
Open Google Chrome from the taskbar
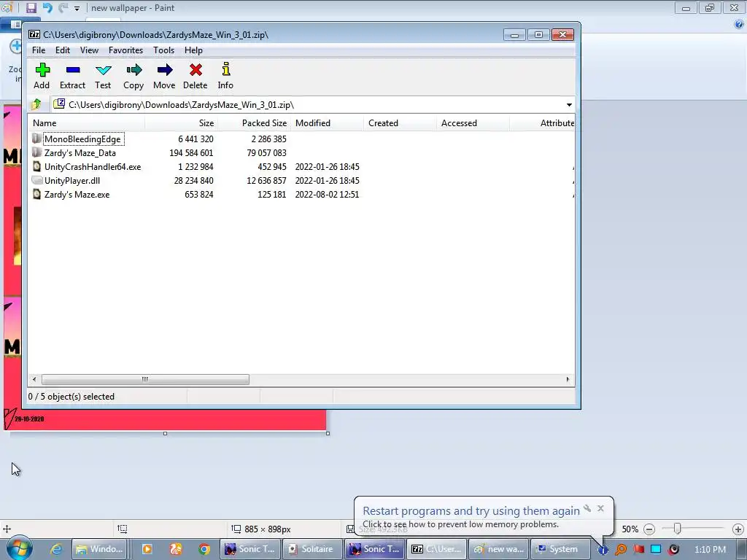(204, 549)
